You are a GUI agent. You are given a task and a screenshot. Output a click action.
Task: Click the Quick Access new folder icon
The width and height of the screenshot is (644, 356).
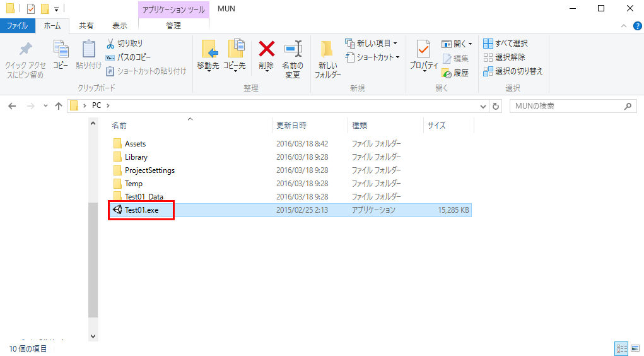(45, 9)
